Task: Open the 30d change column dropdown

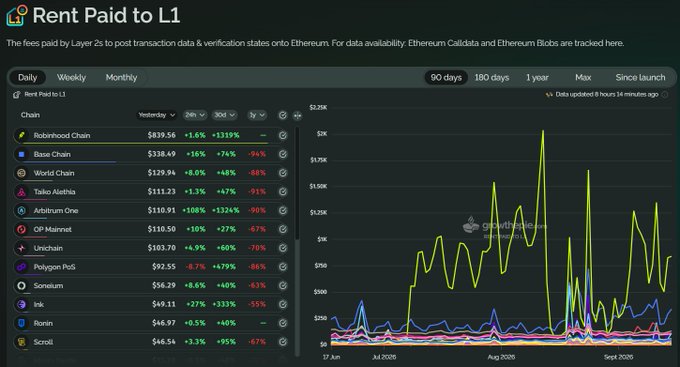Action: click(x=225, y=115)
